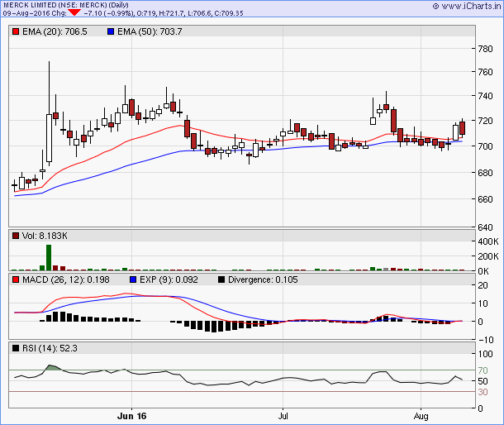
Task: Click the 660 price axis label
Action: tap(485, 199)
